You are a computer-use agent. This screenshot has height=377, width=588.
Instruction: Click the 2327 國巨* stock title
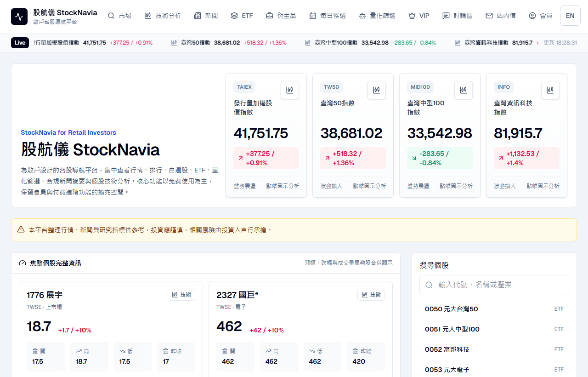(x=237, y=295)
